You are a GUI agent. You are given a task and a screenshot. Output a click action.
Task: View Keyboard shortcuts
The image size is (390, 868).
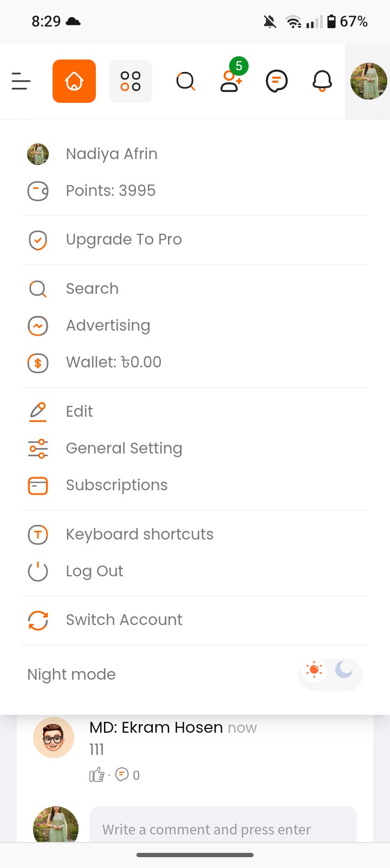[x=139, y=535]
